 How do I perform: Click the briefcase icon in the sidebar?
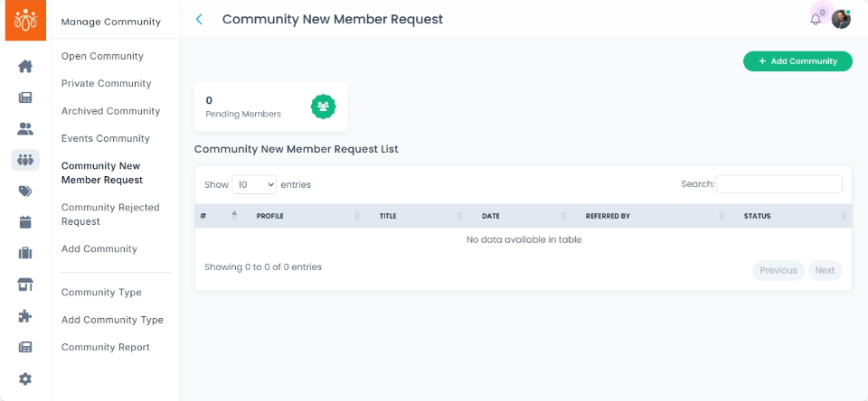tap(25, 254)
